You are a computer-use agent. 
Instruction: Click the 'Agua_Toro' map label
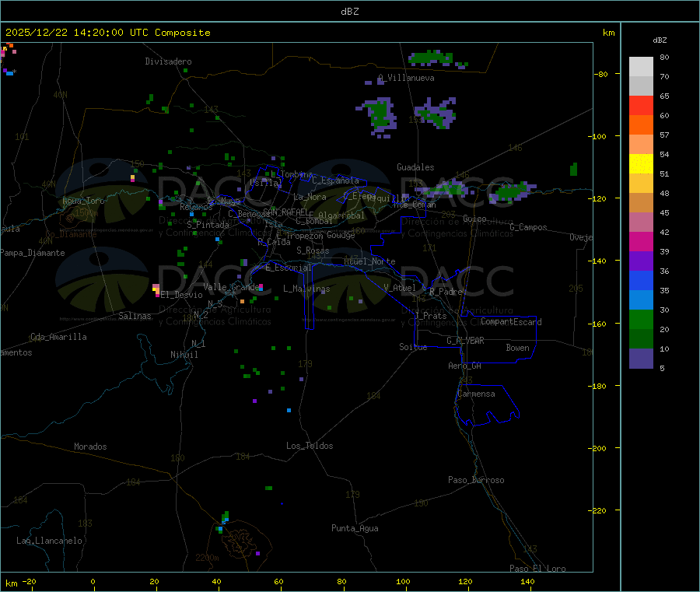(x=83, y=201)
